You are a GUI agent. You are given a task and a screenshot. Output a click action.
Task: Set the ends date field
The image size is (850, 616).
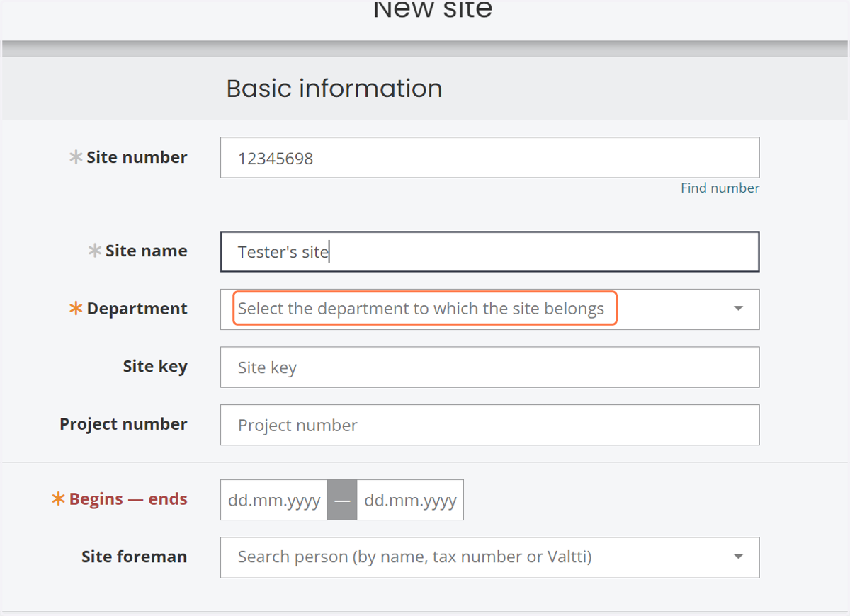410,500
